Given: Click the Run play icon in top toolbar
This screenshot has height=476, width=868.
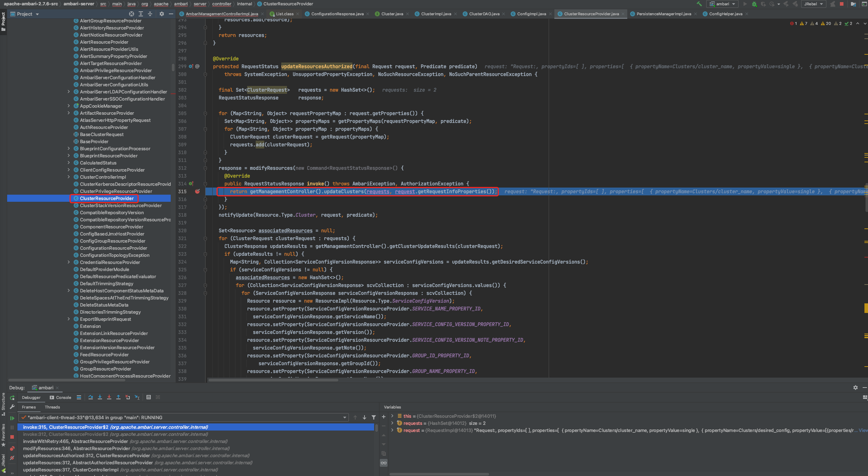Looking at the screenshot, I should (x=745, y=4).
